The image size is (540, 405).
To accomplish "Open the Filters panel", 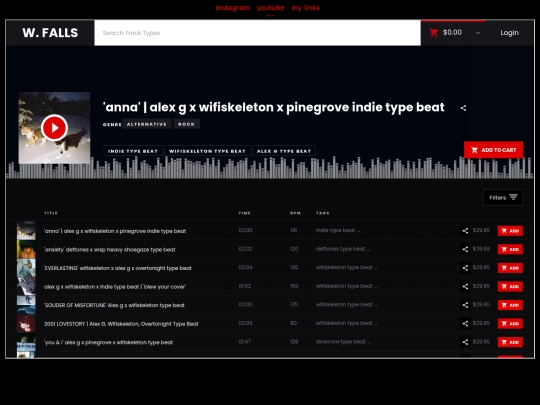I will point(503,197).
